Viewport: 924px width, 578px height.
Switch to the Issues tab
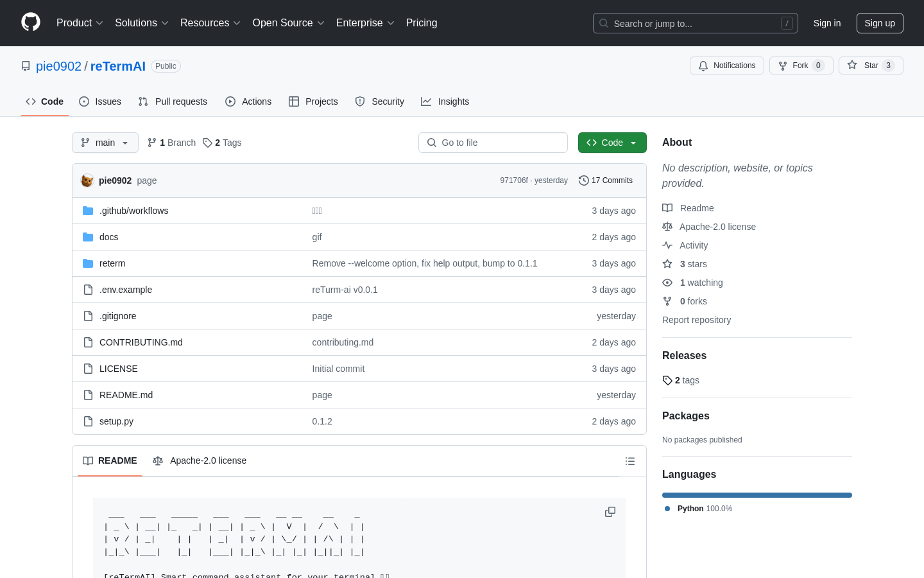(x=100, y=101)
